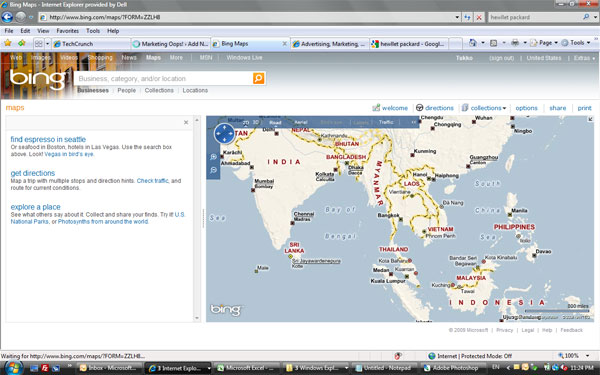Screen dimensions: 600x375
Task: Toggle Aerial map view
Action: pyautogui.click(x=301, y=122)
